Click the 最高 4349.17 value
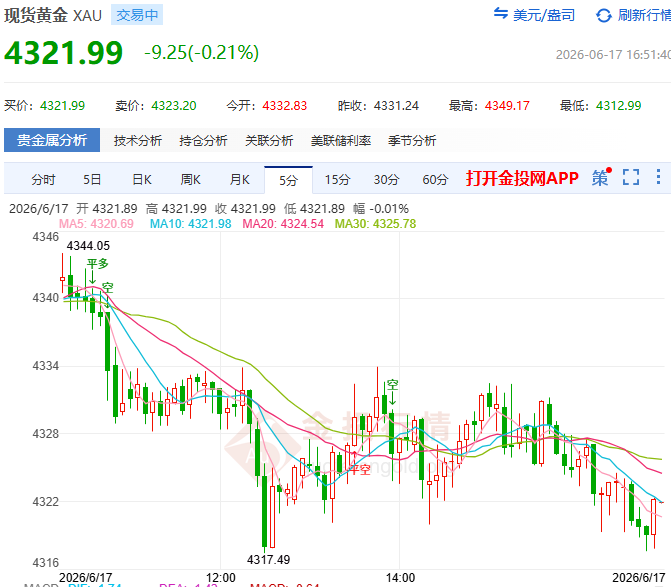The width and height of the screenshot is (671, 587). coord(507,106)
